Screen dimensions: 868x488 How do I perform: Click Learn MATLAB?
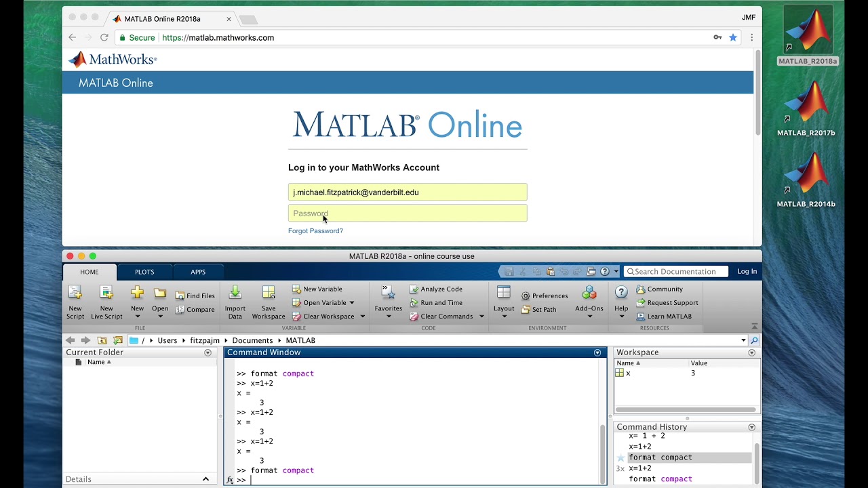click(664, 316)
